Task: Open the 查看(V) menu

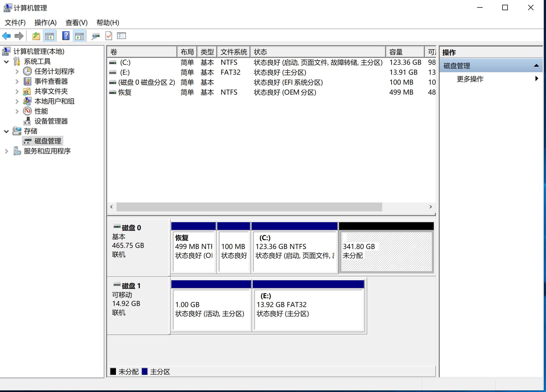Action: [76, 23]
